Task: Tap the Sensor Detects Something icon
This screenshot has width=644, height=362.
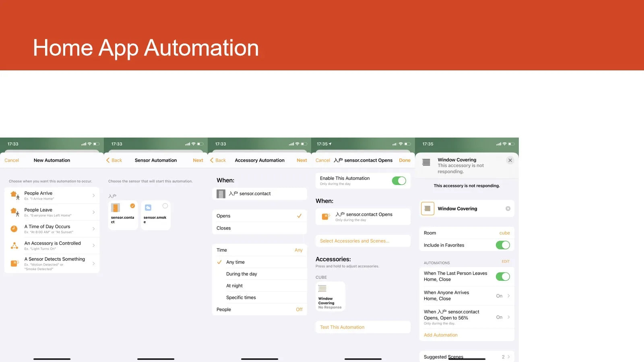Action: click(x=14, y=263)
